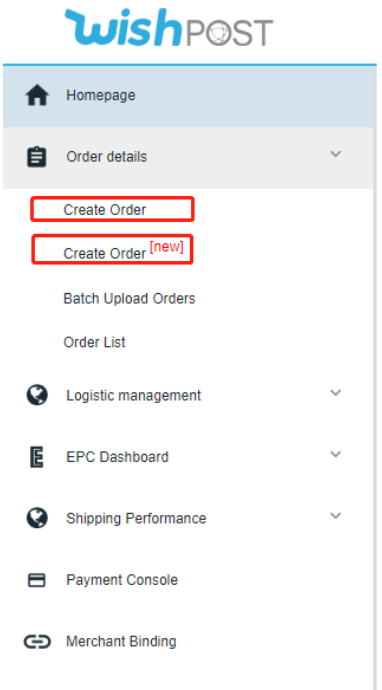382x690 pixels.
Task: Click the red [new] badge
Action: (166, 247)
